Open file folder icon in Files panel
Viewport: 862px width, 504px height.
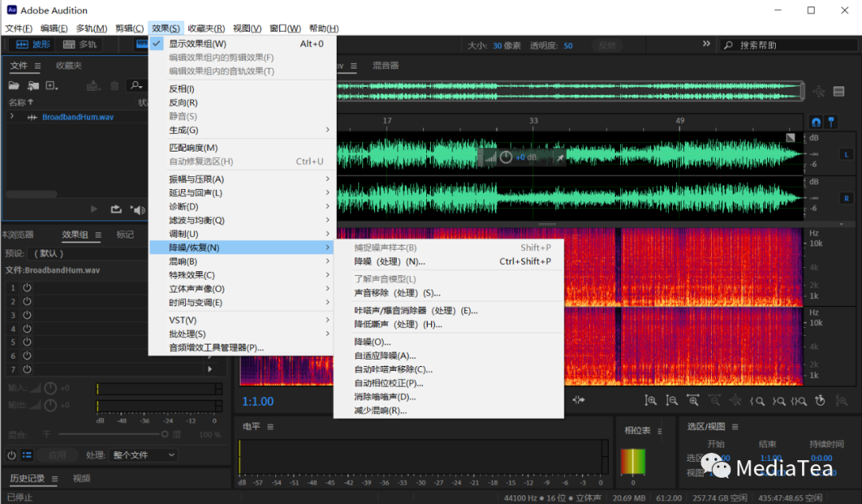pos(14,85)
